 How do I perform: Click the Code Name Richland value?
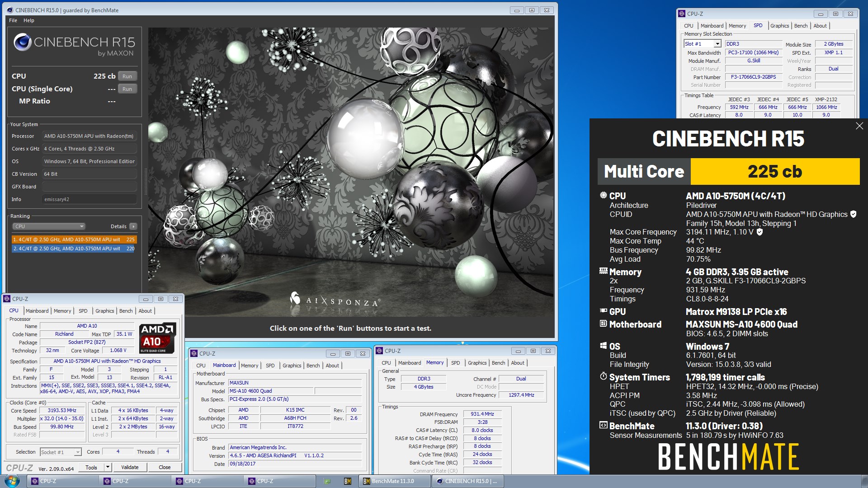coord(64,334)
